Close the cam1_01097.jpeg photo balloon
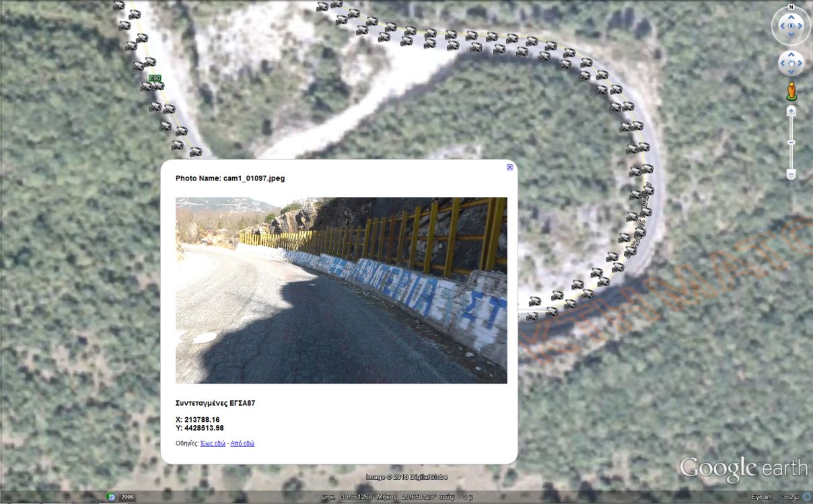 (509, 167)
